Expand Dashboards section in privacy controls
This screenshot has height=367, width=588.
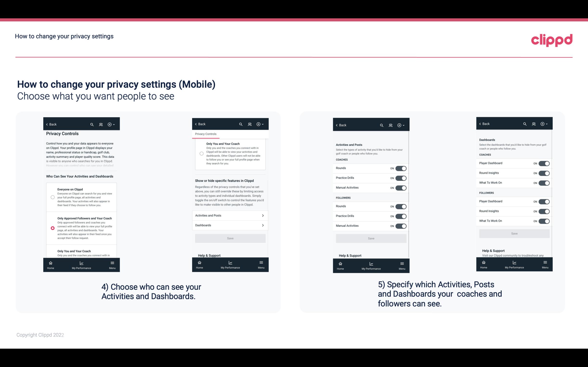coord(230,225)
